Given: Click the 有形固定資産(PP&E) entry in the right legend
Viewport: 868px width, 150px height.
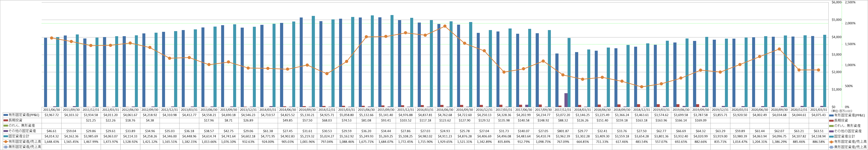Looking at the screenshot, I should click(847, 115).
